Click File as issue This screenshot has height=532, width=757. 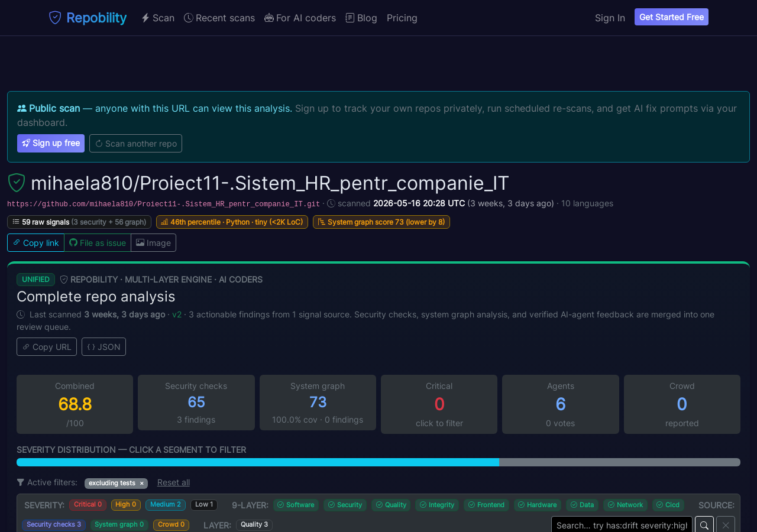coord(98,242)
